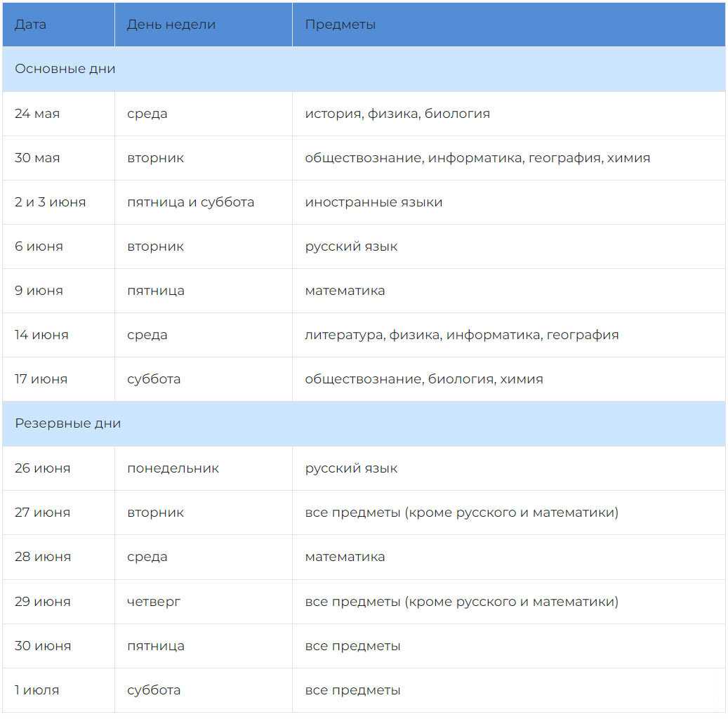
Task: Click the "пятница и суббота" cell
Action: click(x=191, y=202)
